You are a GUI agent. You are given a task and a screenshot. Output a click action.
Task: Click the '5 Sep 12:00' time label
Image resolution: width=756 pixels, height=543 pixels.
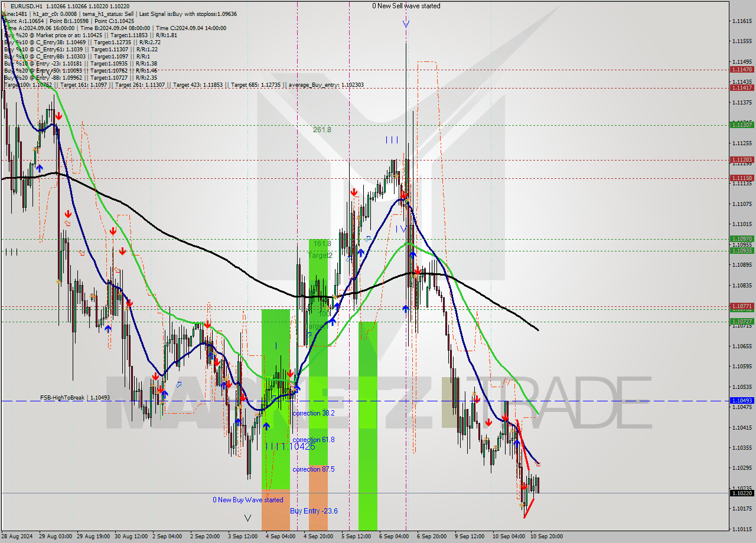pyautogui.click(x=356, y=537)
